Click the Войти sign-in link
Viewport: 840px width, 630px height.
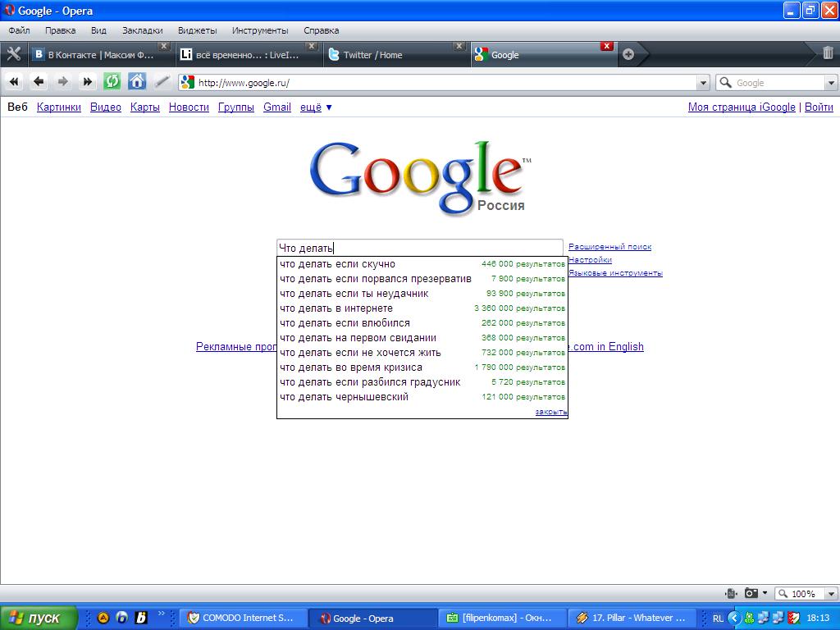pos(819,107)
